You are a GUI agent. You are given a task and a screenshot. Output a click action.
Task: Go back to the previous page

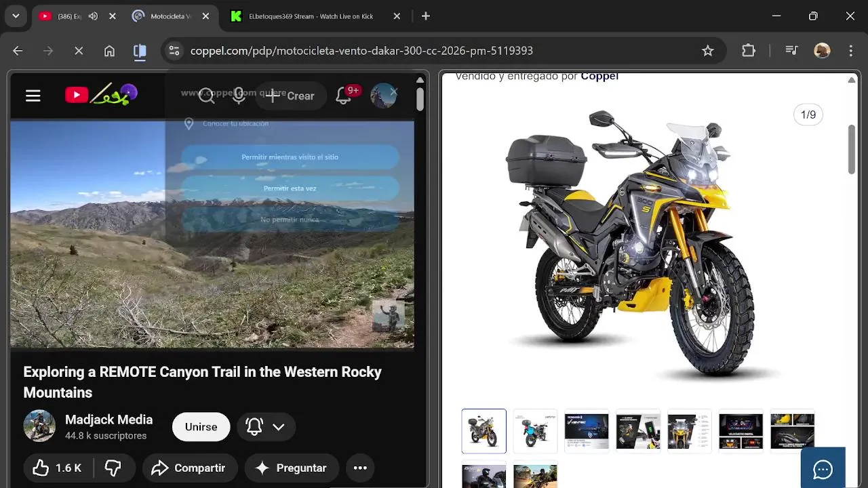(x=18, y=51)
